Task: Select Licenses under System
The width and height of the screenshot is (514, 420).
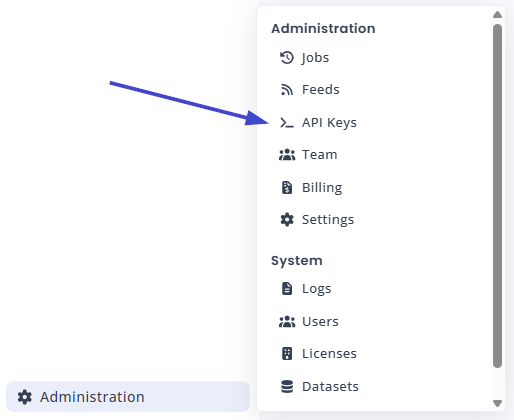Action: pos(329,354)
